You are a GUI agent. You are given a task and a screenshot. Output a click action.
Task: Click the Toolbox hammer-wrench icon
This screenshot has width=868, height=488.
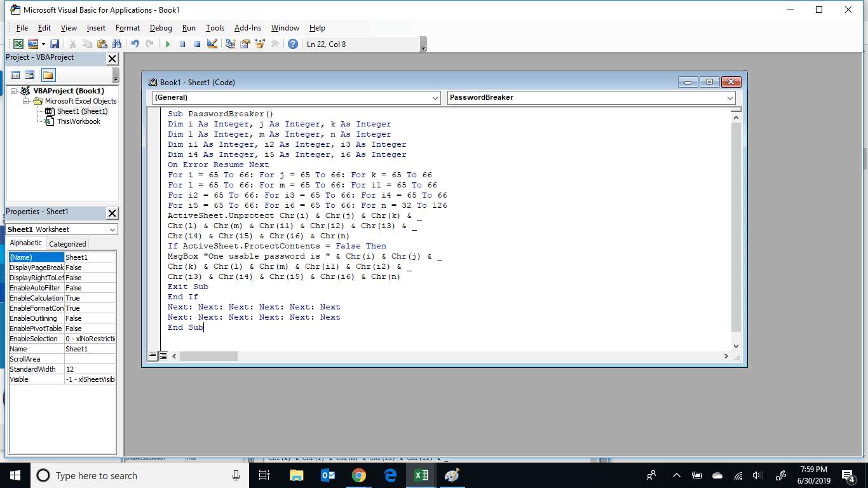pos(275,44)
